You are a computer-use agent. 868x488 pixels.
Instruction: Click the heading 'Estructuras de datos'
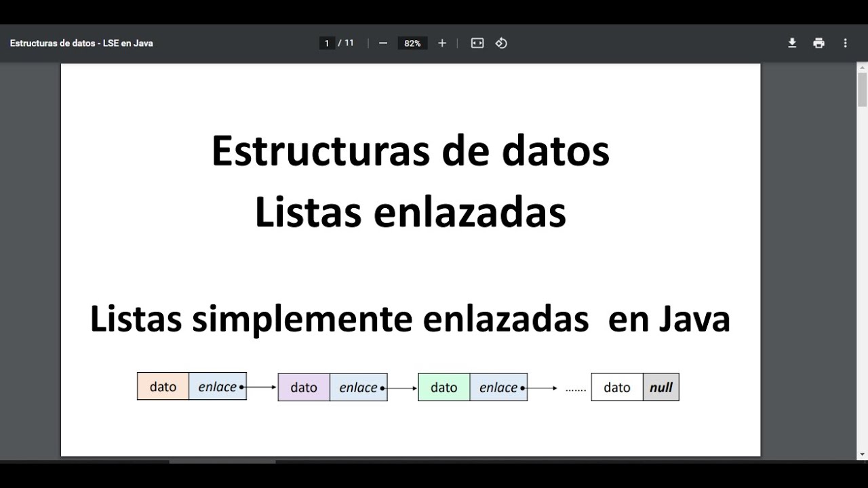[x=410, y=150]
